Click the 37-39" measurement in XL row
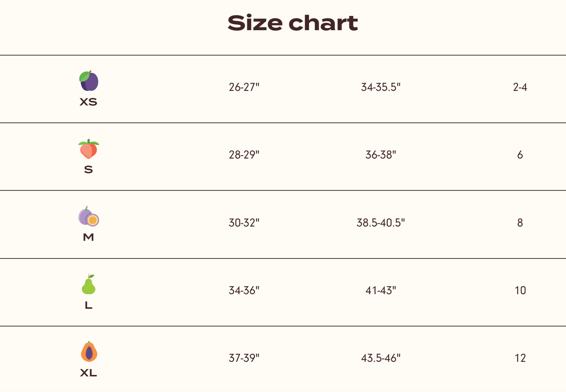Image resolution: width=566 pixels, height=392 pixels. pyautogui.click(x=244, y=358)
